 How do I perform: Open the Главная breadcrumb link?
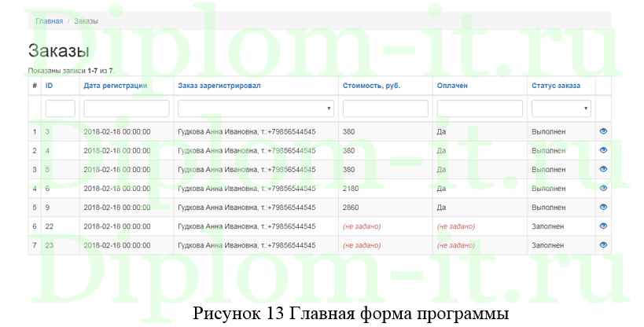(x=49, y=21)
